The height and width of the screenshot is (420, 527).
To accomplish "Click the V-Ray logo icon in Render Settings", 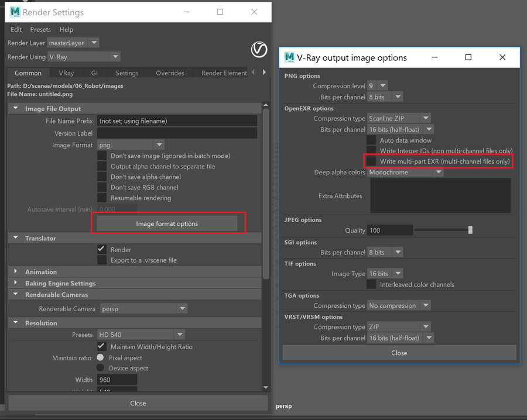I will [259, 50].
